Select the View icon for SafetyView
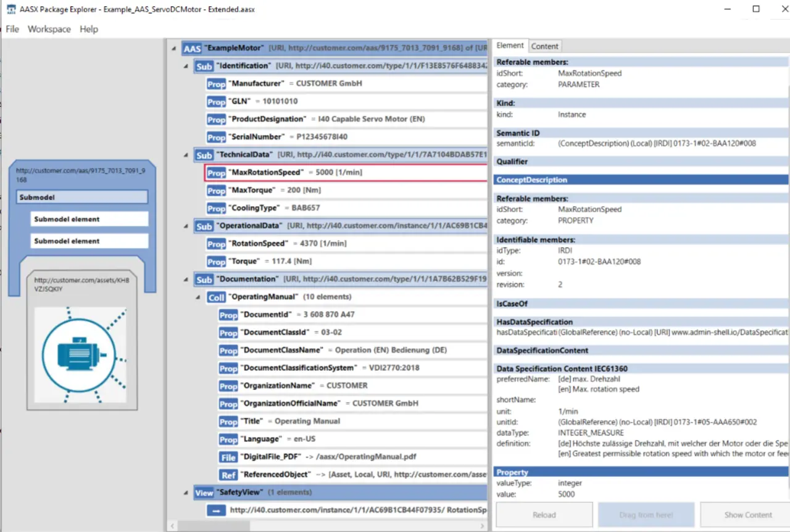This screenshot has width=790, height=532. (204, 493)
